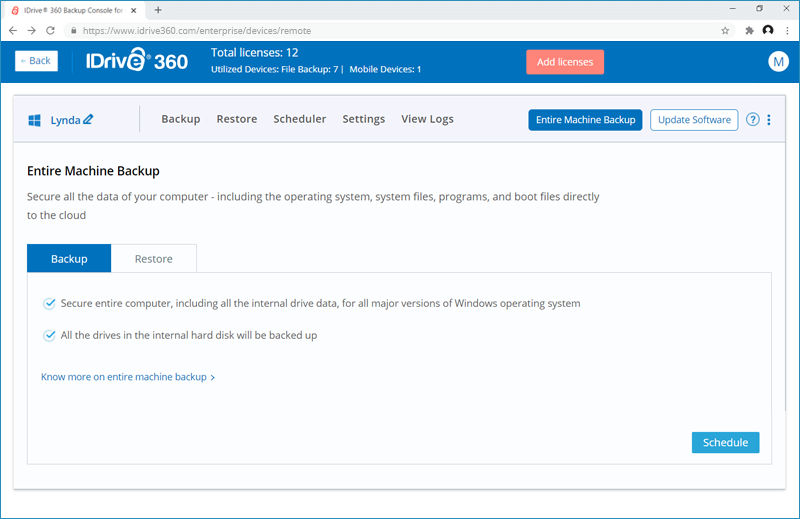Screen dimensions: 800x519
Task: Open the help question mark icon
Action: point(753,119)
